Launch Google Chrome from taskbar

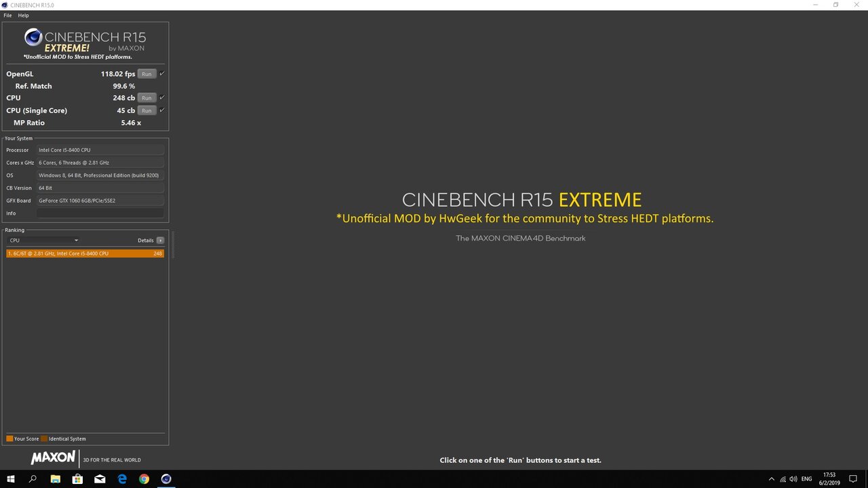(144, 479)
